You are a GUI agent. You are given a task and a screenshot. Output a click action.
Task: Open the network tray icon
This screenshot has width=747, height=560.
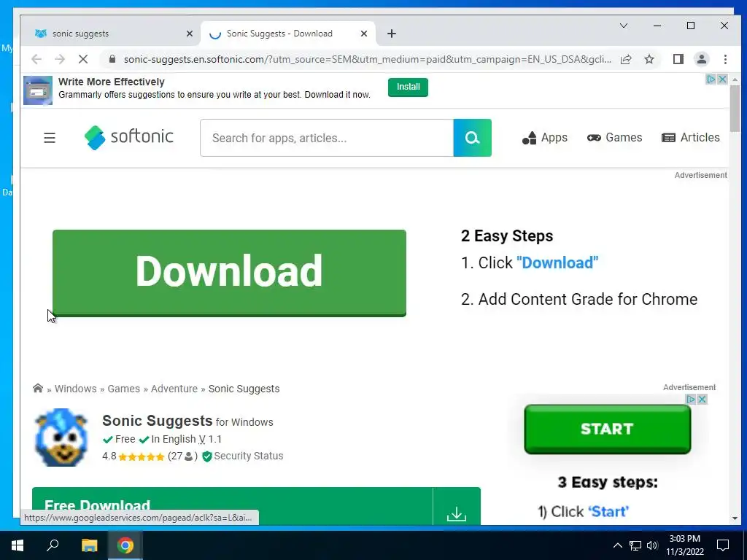point(635,545)
